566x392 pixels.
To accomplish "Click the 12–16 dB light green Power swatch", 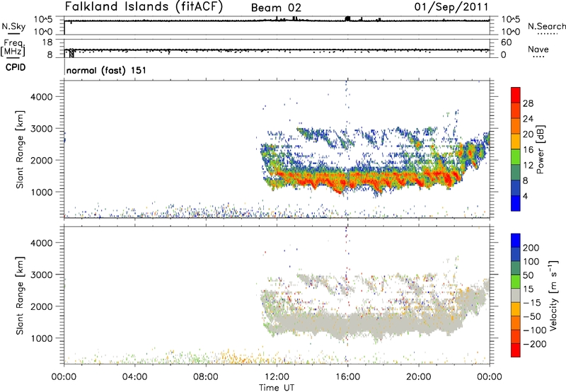I will pos(516,156).
